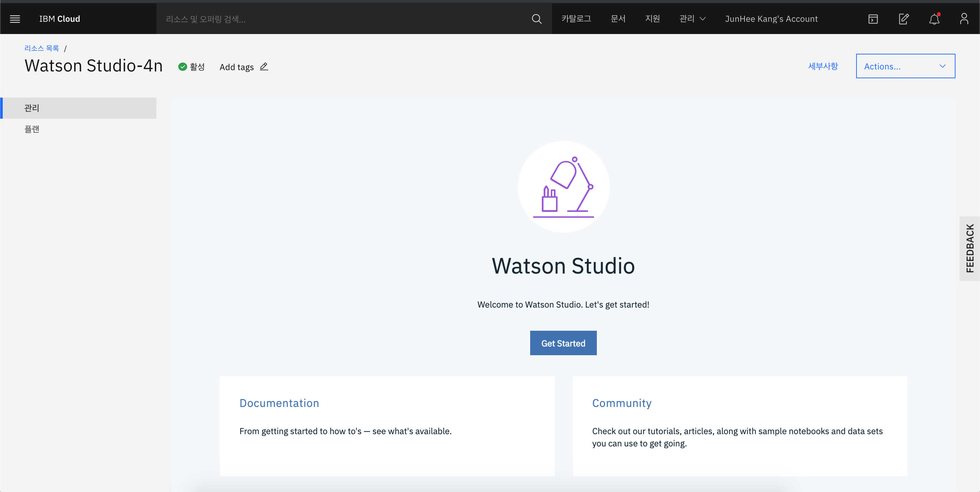Viewport: 980px width, 492px height.
Task: Open the user profile avatar icon
Action: click(964, 19)
